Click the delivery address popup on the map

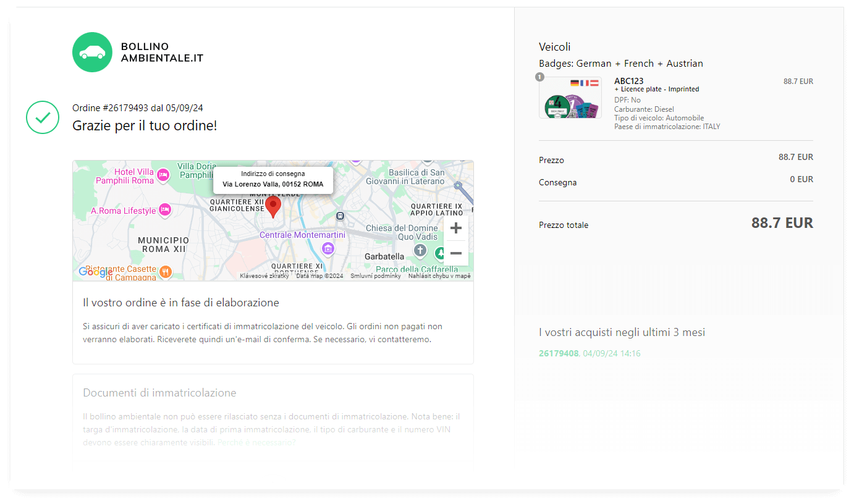click(x=273, y=179)
